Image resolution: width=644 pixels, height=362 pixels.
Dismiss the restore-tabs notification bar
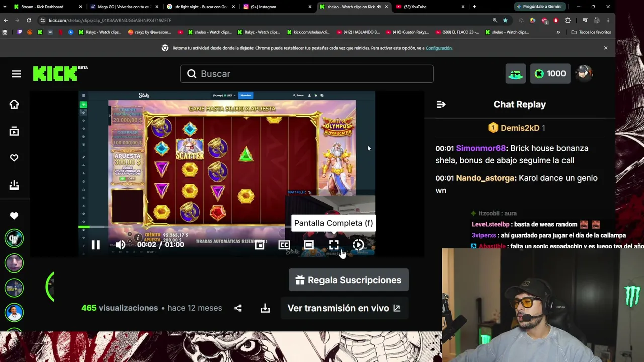pyautogui.click(x=606, y=48)
